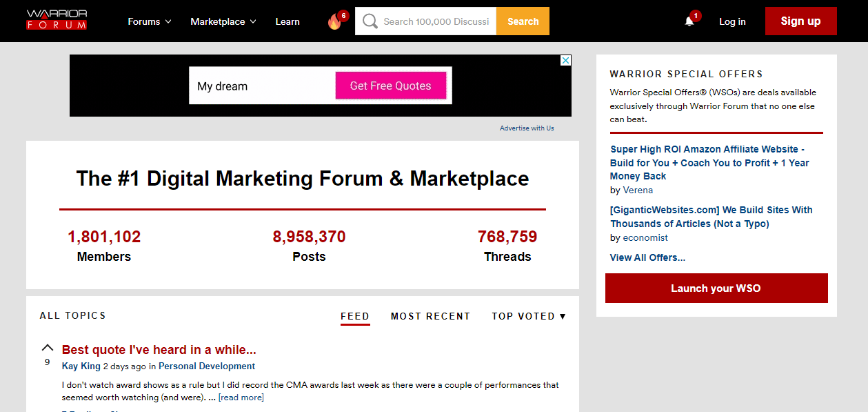Click the Warrior Forum logo
The width and height of the screenshot is (868, 412).
point(57,21)
